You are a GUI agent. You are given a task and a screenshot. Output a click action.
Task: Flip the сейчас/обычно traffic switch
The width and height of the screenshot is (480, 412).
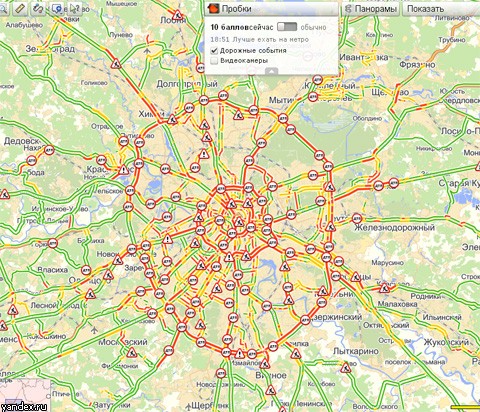point(287,27)
